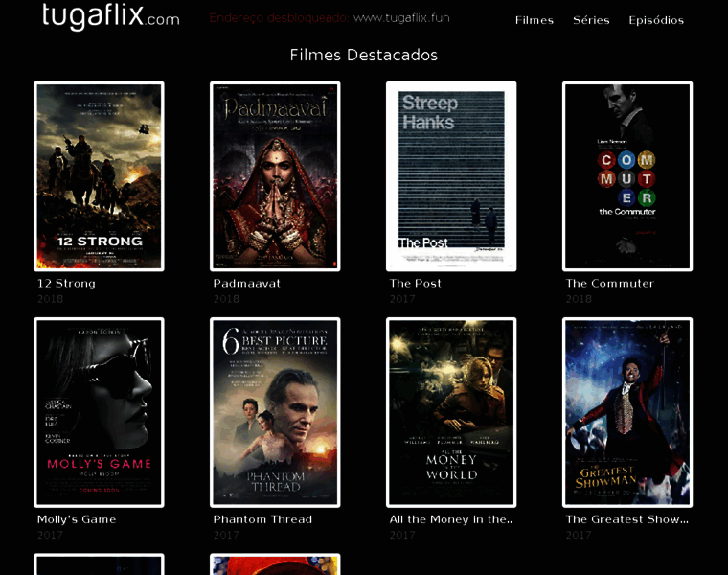Screen dimensions: 728x575
Task: Click 'The Commuter' title text
Action: coord(609,284)
